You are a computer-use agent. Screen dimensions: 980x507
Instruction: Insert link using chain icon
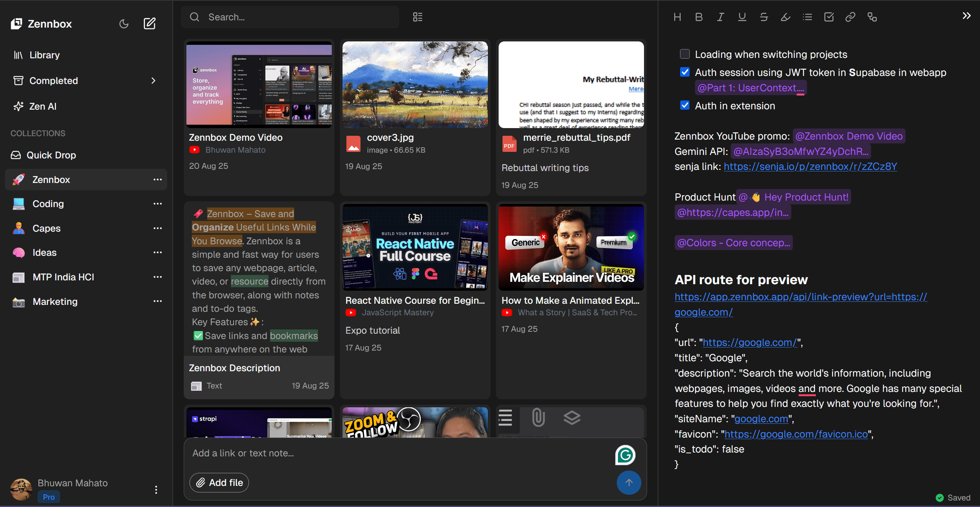[x=850, y=17]
